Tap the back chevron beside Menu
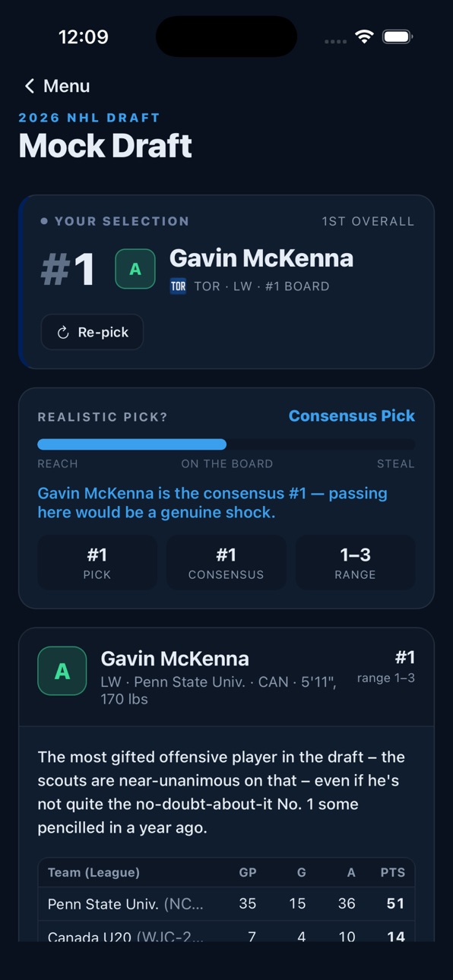The height and width of the screenshot is (980, 453). click(30, 86)
